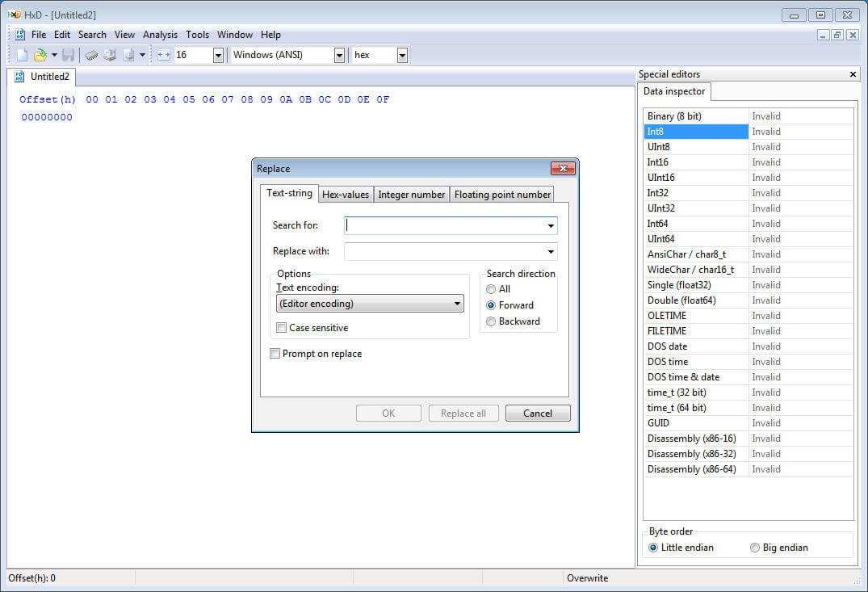Open main memory with the RAM chip icon
Image resolution: width=868 pixels, height=592 pixels.
90,55
